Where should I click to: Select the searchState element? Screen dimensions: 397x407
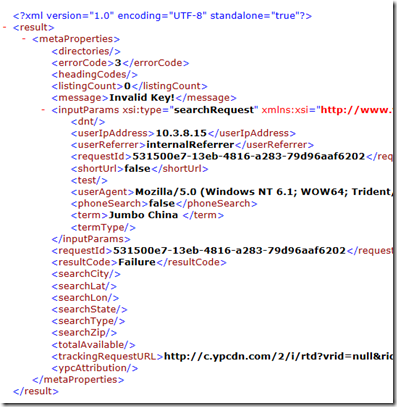(89, 309)
